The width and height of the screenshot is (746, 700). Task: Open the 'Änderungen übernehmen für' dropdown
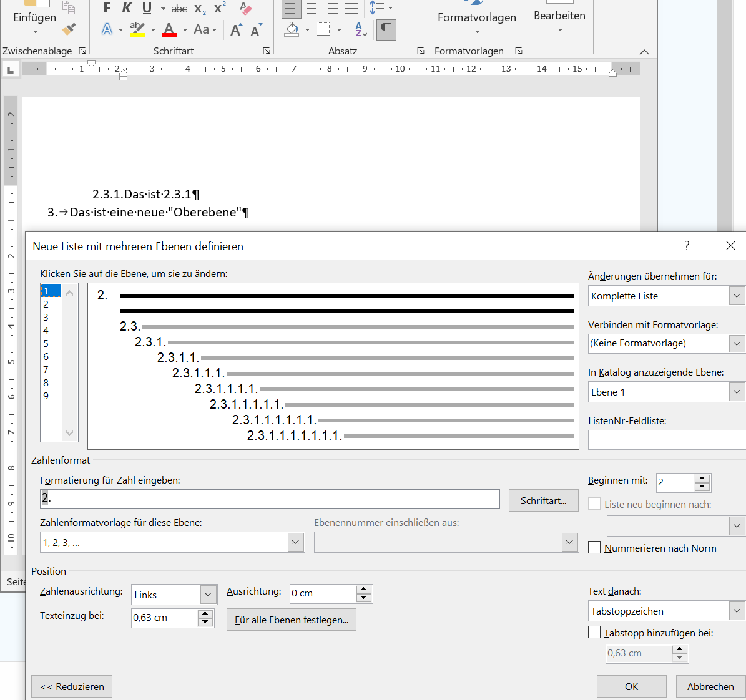point(737,296)
